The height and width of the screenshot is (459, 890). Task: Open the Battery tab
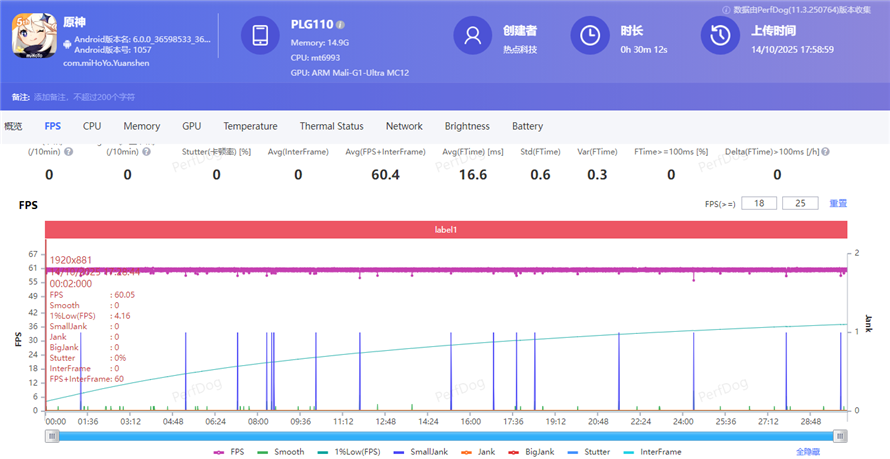527,126
